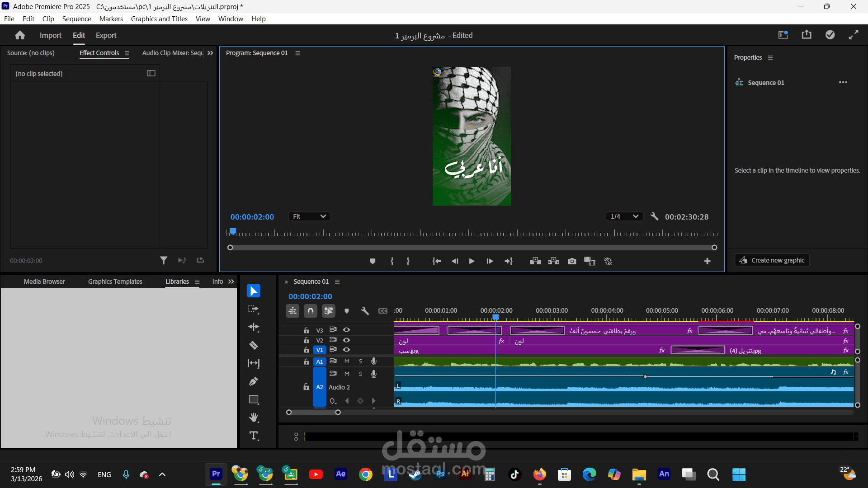Select the Hand tool in the toolbar
This screenshot has width=868, height=488.
pyautogui.click(x=254, y=418)
